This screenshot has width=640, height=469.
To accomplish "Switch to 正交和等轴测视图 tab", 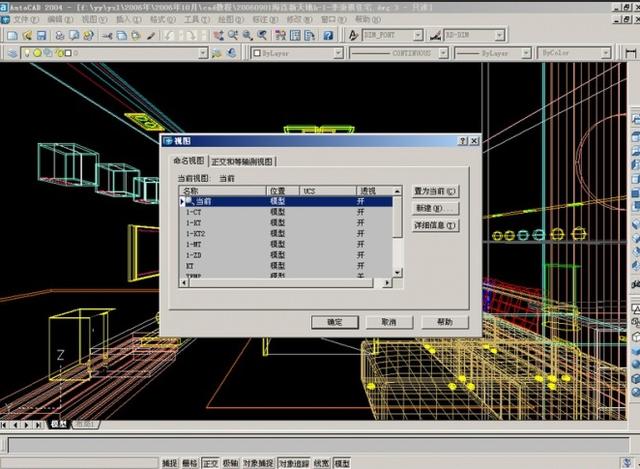I will [242, 162].
